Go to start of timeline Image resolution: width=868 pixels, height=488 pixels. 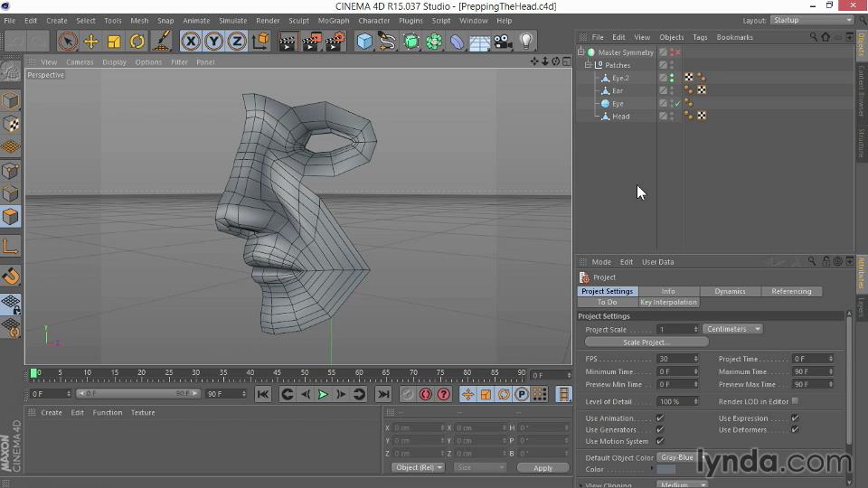tap(263, 395)
